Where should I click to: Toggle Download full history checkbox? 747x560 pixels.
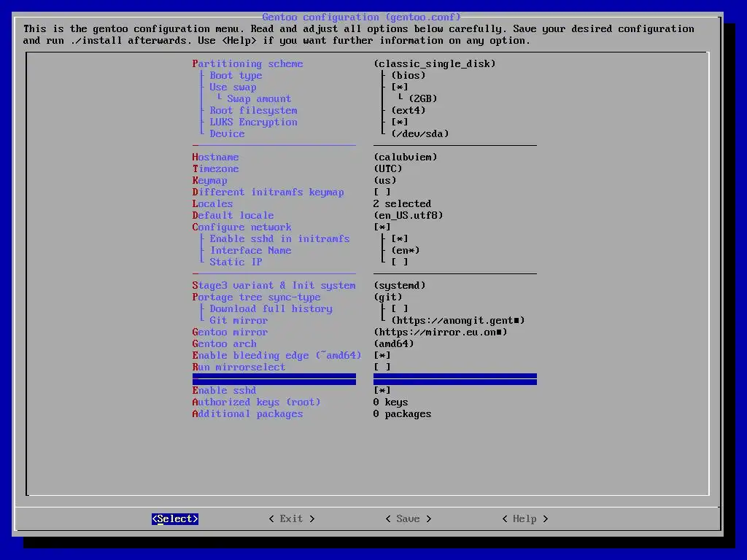tap(400, 308)
